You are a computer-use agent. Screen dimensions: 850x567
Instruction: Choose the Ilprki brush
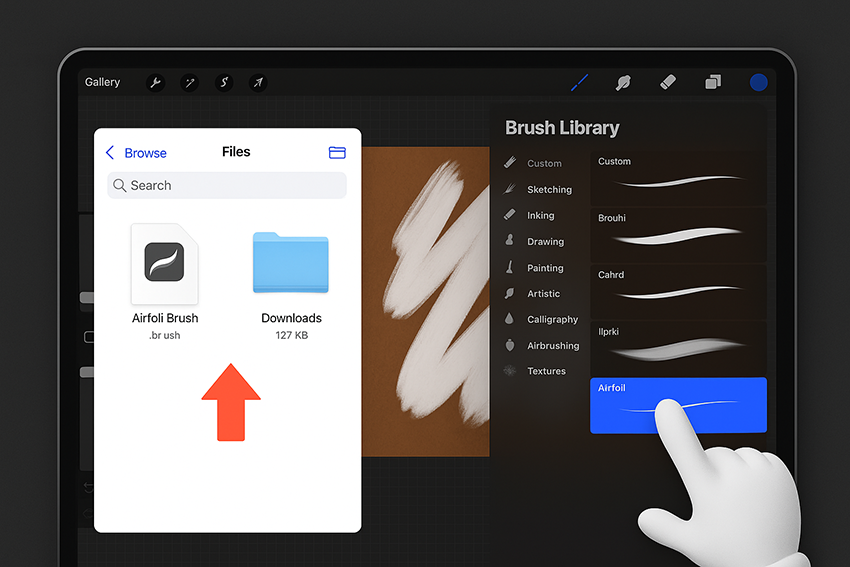point(678,348)
